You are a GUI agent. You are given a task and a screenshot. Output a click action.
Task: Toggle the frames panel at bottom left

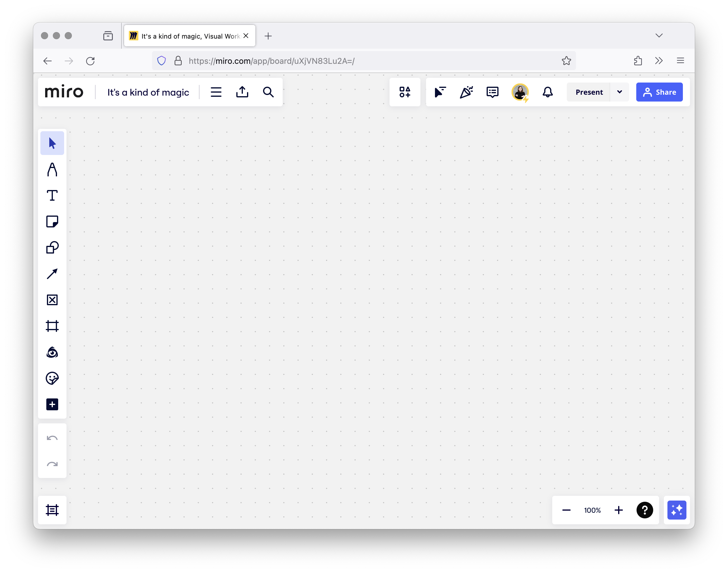click(52, 510)
